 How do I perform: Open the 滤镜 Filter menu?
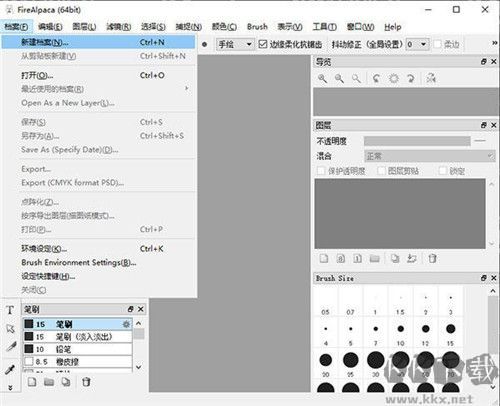pos(119,27)
